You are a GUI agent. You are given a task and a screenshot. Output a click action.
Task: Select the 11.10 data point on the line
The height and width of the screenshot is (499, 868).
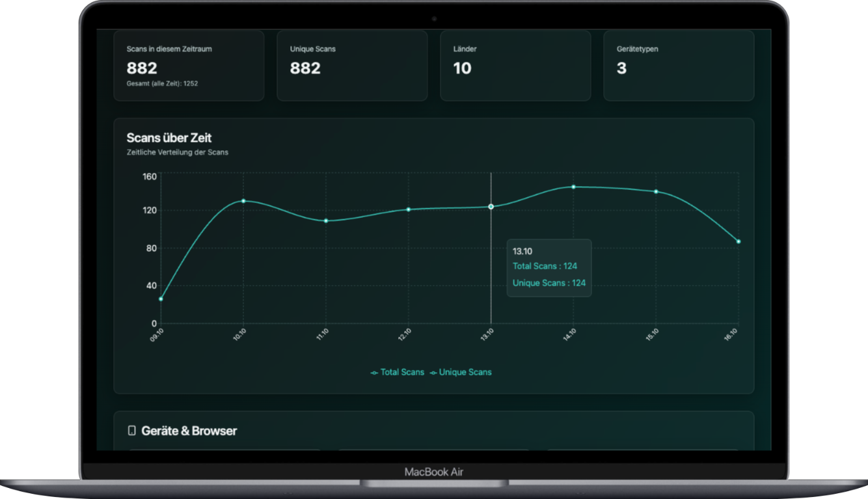326,221
